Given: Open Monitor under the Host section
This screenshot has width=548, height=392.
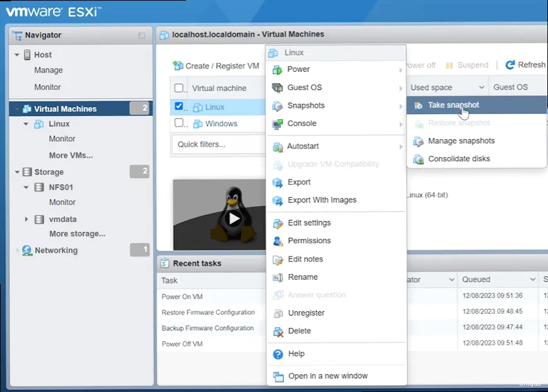Looking at the screenshot, I should click(x=49, y=87).
